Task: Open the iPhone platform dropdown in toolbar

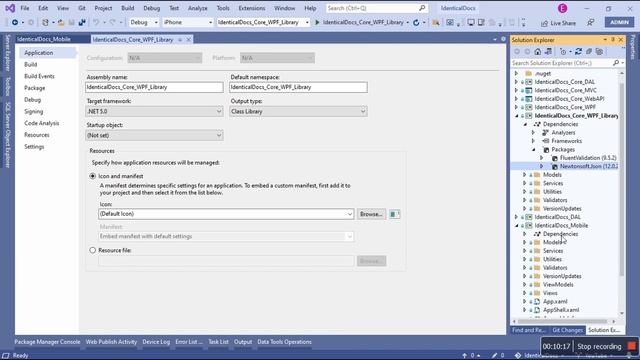Action: pos(188,22)
